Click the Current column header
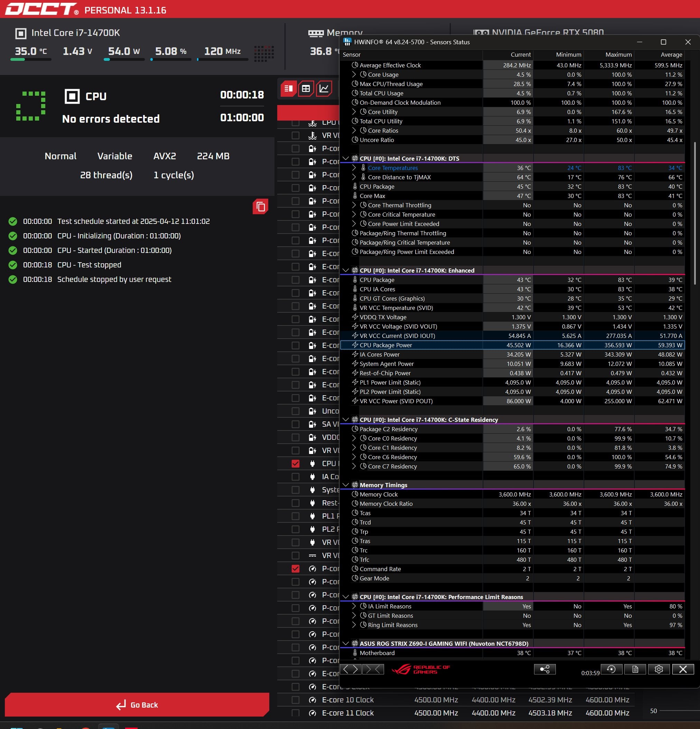 click(x=508, y=55)
